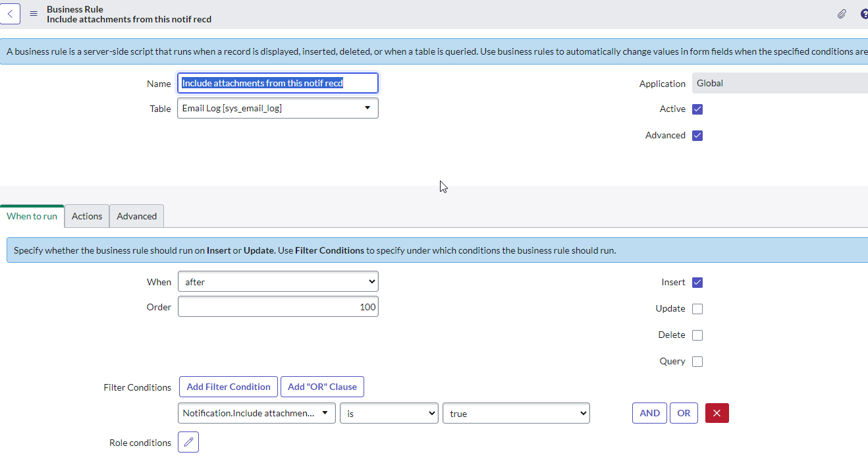Disable the Insert checkbox
Screen dimensions: 868x471
(697, 283)
